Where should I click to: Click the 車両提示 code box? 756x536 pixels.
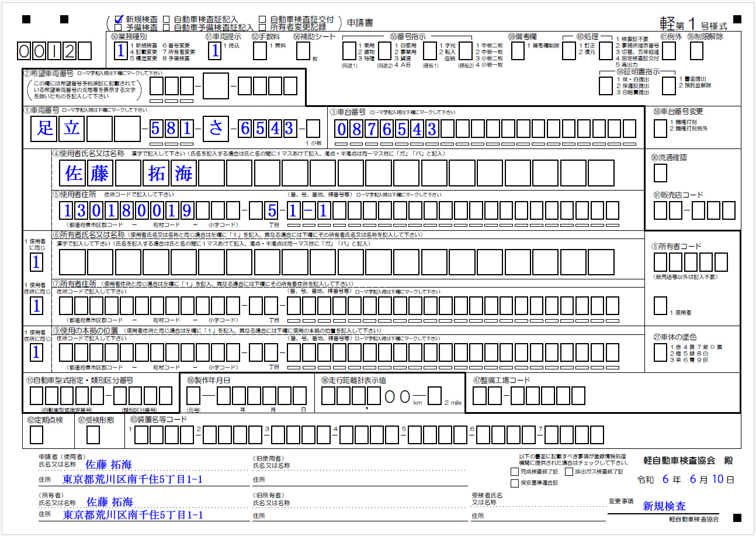tap(215, 51)
